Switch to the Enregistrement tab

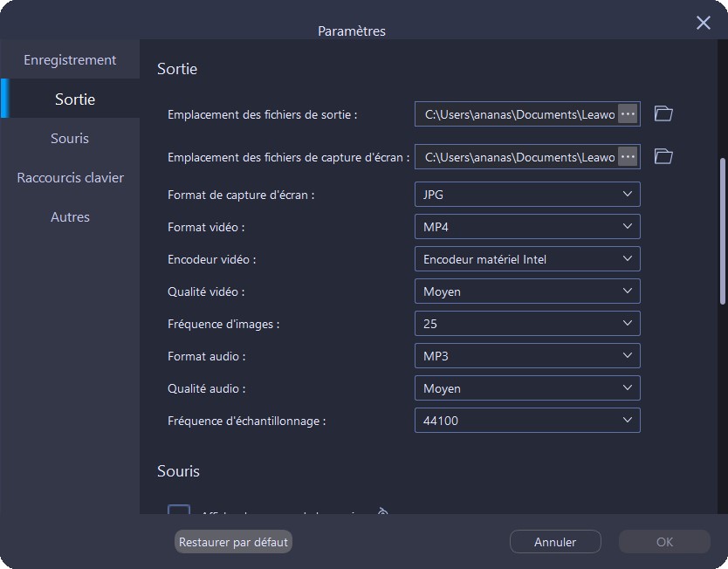click(x=70, y=60)
